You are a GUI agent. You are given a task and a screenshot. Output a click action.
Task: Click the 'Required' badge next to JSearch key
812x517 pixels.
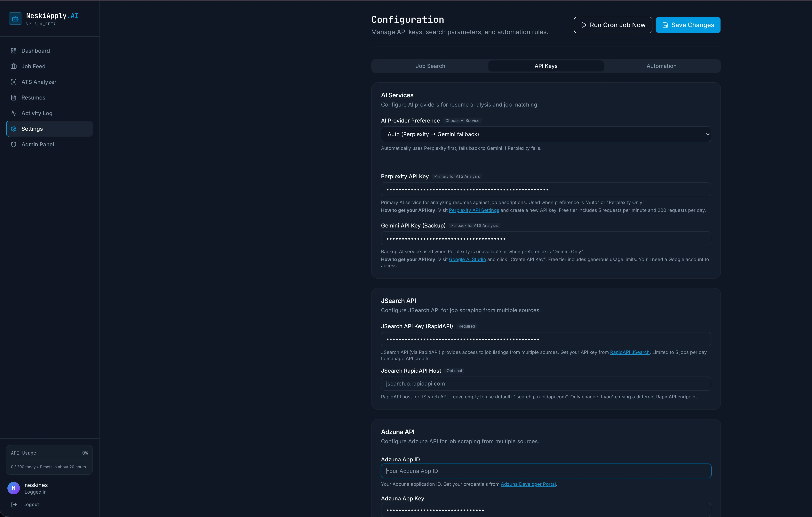click(466, 326)
